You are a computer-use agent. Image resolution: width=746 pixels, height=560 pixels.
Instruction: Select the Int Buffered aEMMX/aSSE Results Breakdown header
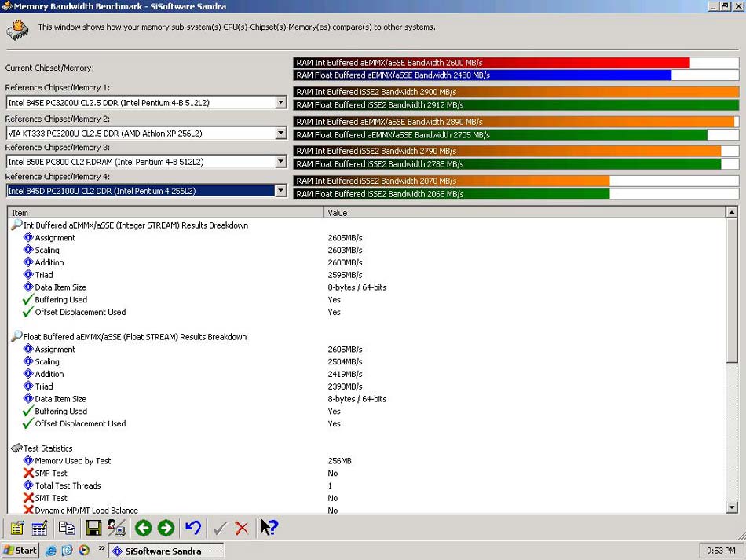tap(136, 225)
